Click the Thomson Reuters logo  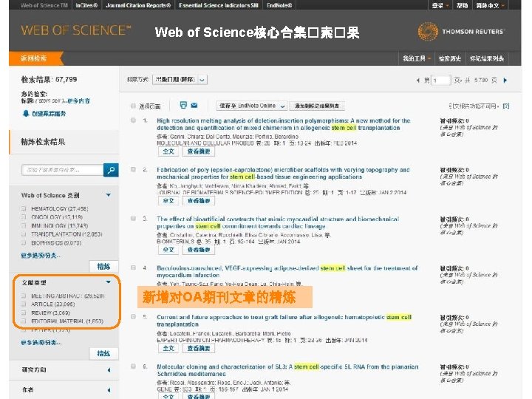[461, 32]
